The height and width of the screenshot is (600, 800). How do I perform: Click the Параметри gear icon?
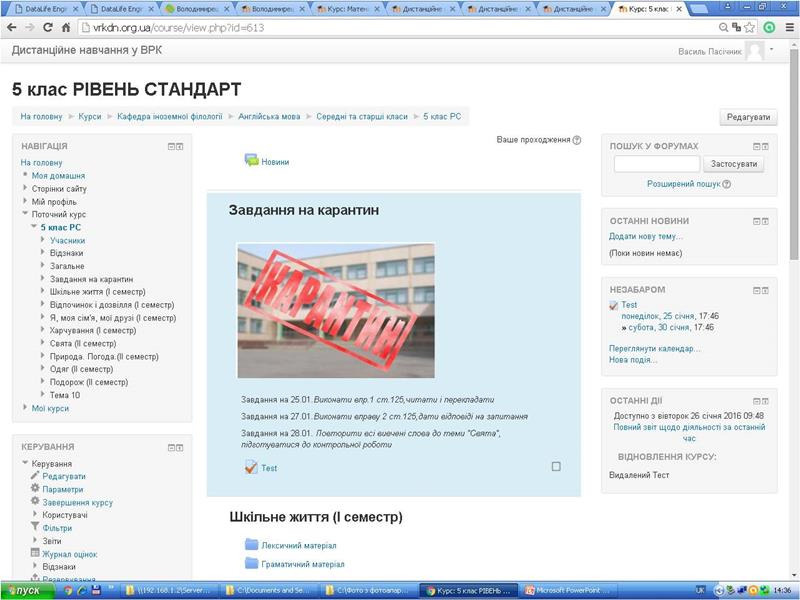pyautogui.click(x=35, y=488)
